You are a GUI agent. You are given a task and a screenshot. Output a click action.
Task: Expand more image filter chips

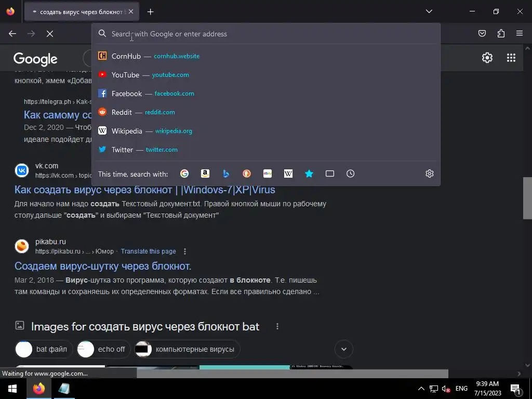click(344, 349)
